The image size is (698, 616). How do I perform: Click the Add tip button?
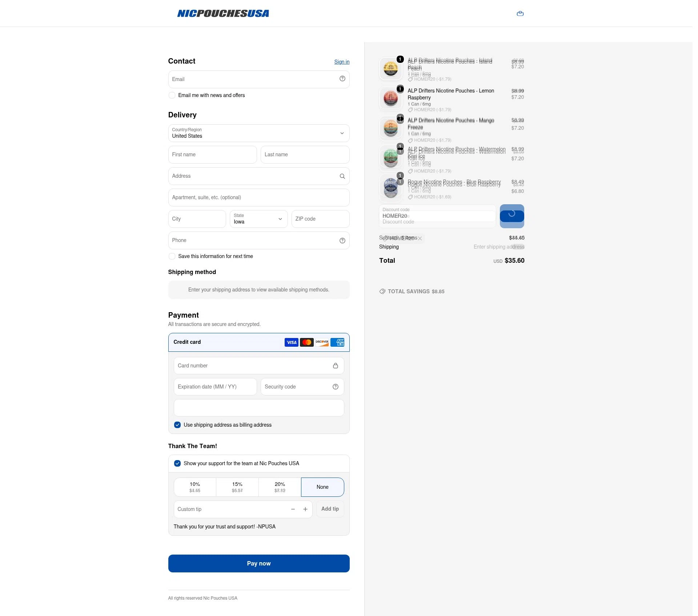(x=330, y=509)
